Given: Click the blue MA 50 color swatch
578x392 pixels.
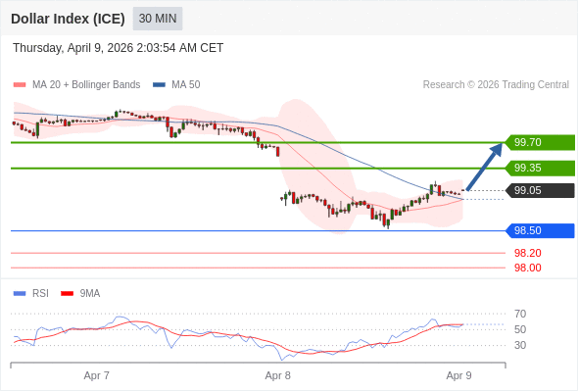Looking at the screenshot, I should pos(159,85).
